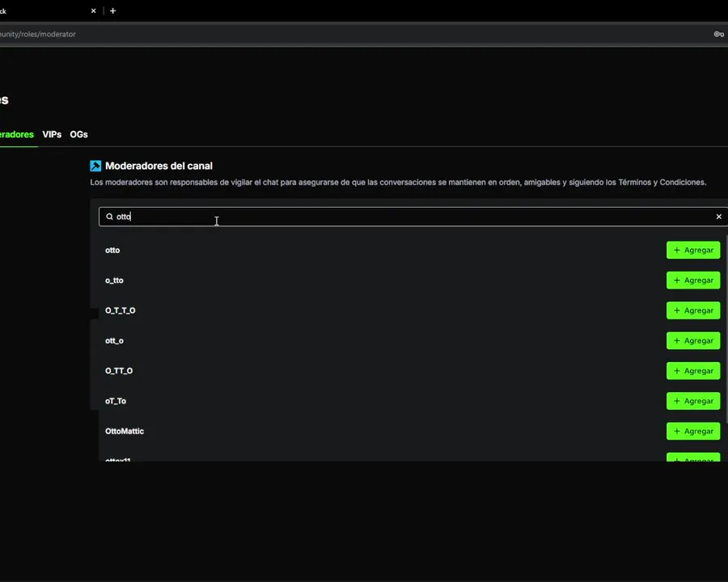
Task: Select the 'oT_To' username result
Action: tap(116, 401)
